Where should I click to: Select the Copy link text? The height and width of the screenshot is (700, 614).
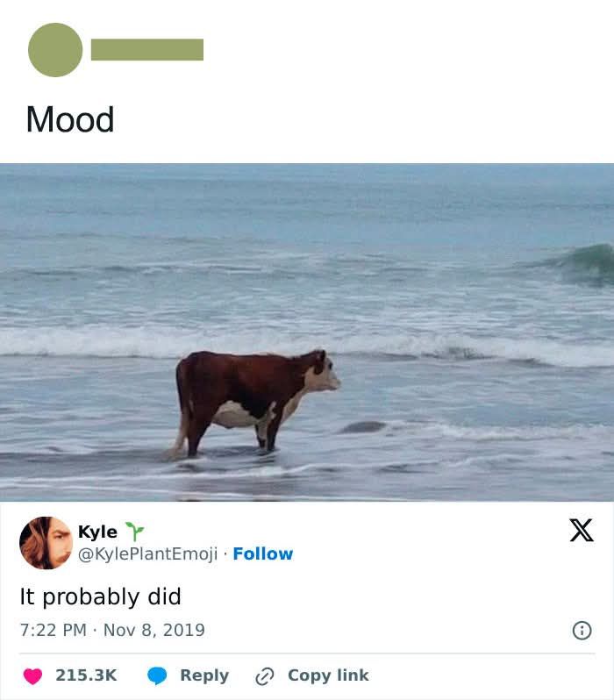pyautogui.click(x=329, y=675)
